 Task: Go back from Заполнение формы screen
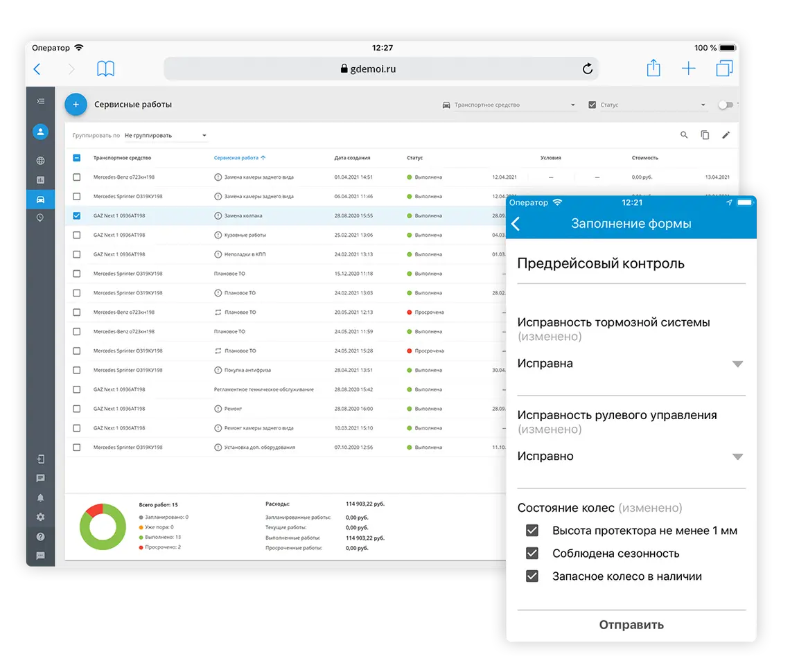(516, 224)
